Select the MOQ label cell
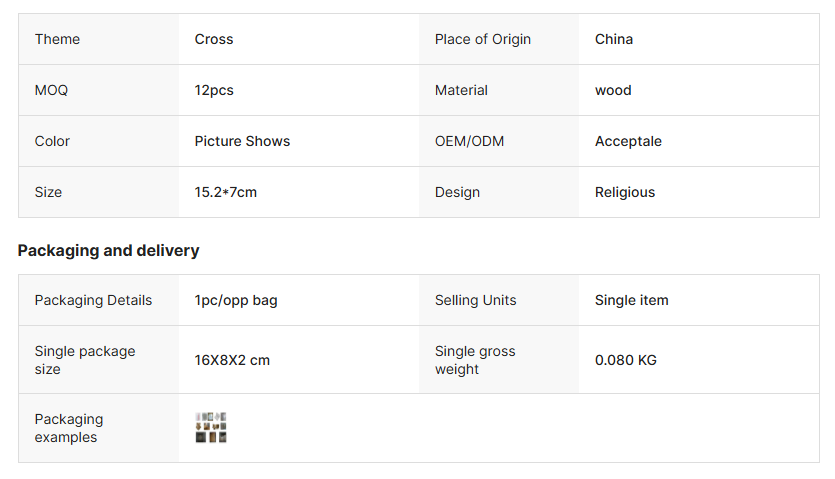This screenshot has width=835, height=479. coord(99,90)
